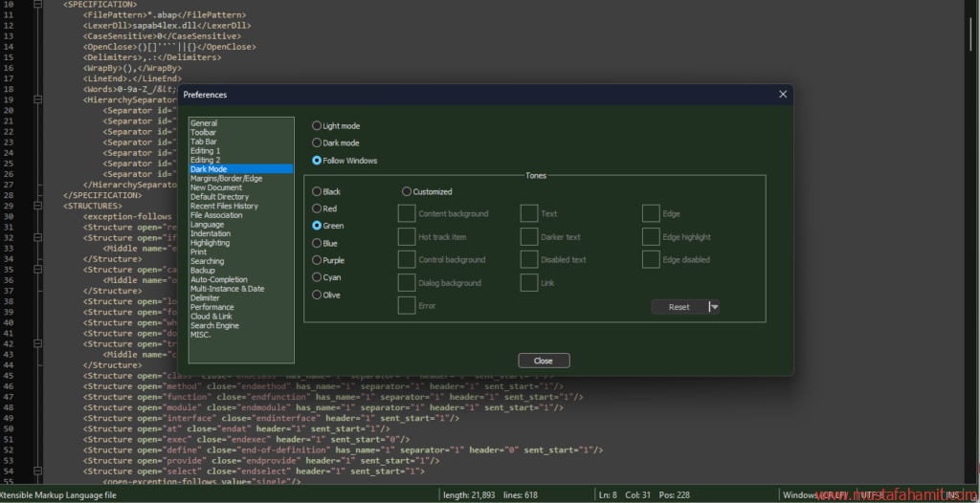Open the Darker text color swatch

pos(528,237)
